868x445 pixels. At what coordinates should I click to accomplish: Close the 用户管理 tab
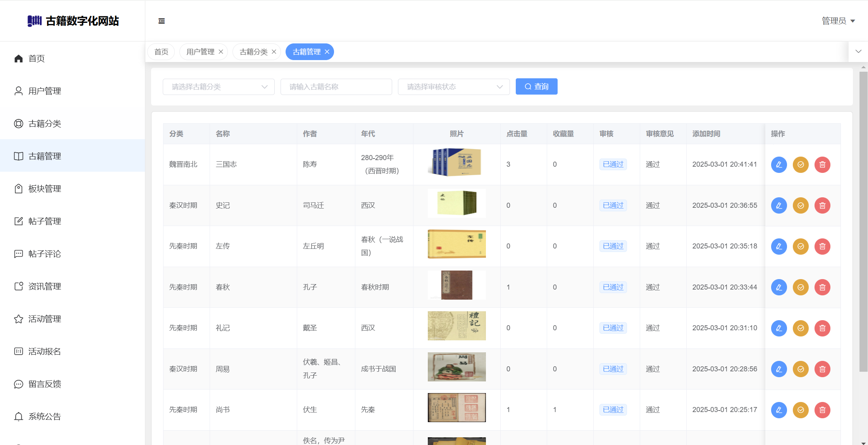[221, 52]
